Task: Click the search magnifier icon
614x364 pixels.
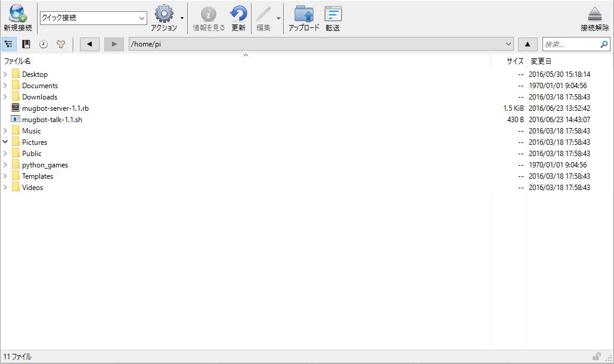Action: (x=604, y=44)
